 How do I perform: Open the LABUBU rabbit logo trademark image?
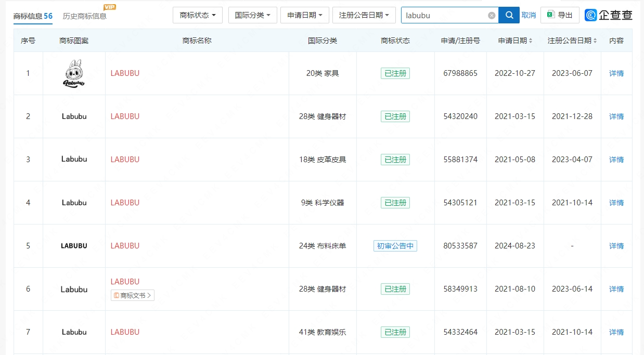74,73
